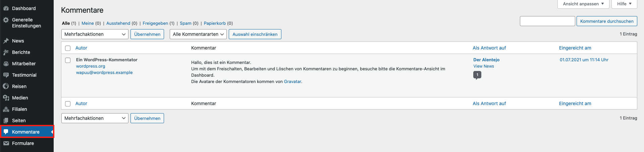644x152 pixels.
Task: Tick the select-all checkbox in table footer
Action: pyautogui.click(x=68, y=104)
